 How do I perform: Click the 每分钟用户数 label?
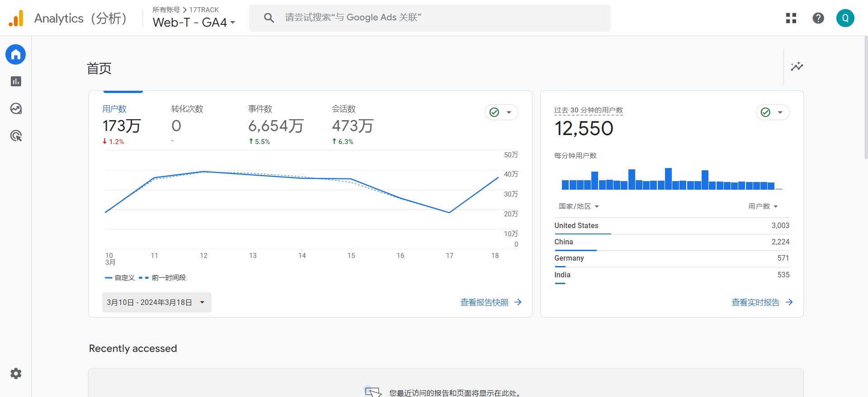576,156
